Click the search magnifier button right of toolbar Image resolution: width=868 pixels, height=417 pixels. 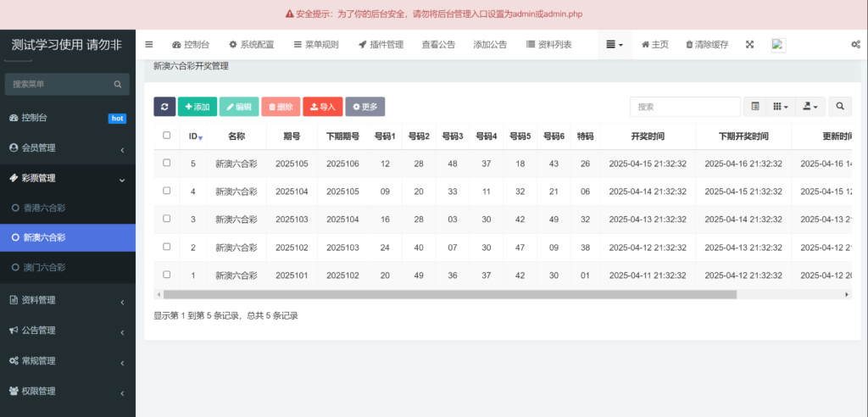[840, 107]
